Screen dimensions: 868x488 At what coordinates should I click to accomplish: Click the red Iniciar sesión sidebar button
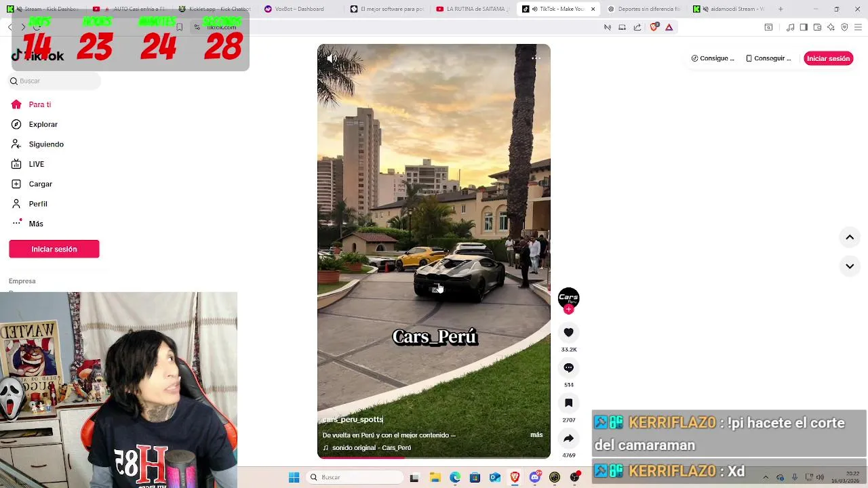click(x=54, y=249)
